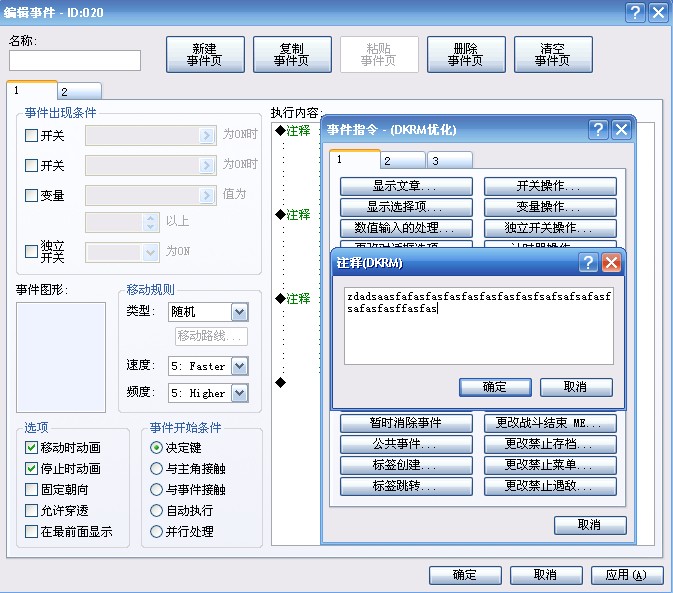Cancel the 注释(DKRM) dialog with 取消

coord(576,387)
